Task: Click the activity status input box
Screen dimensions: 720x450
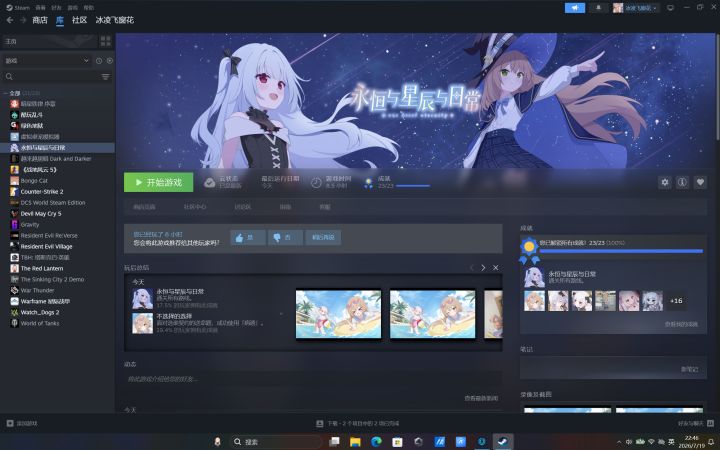Action: point(313,379)
